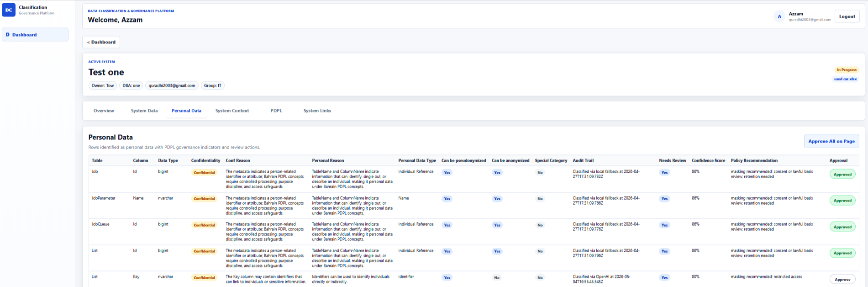The width and height of the screenshot is (868, 287).
Task: Open the System Links tab
Action: point(317,111)
